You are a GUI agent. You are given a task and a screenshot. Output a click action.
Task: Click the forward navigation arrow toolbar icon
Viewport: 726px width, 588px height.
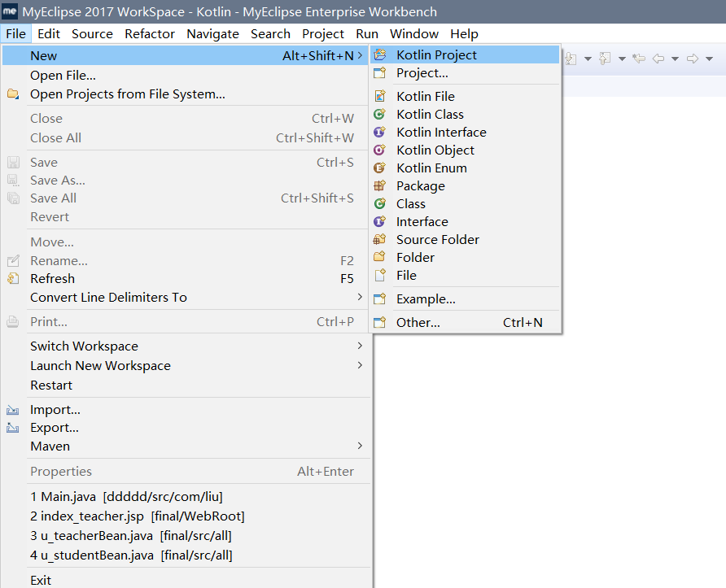click(693, 59)
